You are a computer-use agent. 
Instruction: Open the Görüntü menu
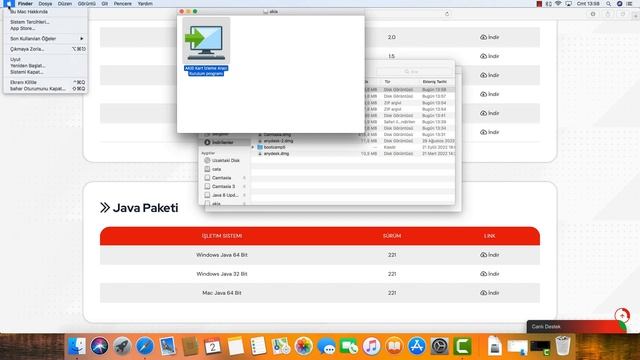point(87,4)
